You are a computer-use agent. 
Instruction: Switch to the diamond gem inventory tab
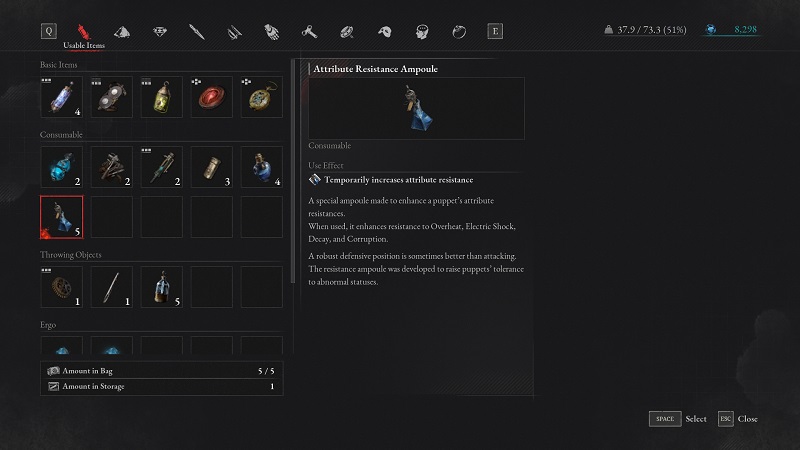pos(160,32)
